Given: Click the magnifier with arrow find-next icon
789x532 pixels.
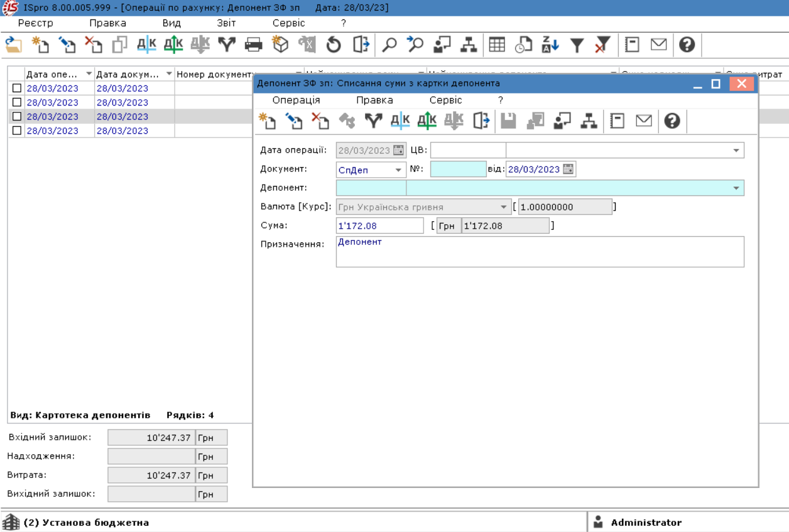Looking at the screenshot, I should coord(415,45).
